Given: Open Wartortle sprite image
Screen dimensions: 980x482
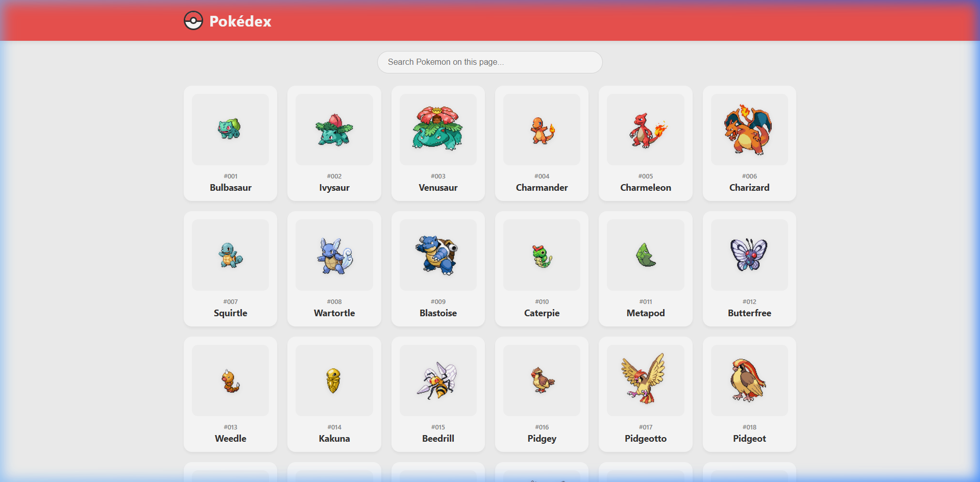Looking at the screenshot, I should (334, 255).
